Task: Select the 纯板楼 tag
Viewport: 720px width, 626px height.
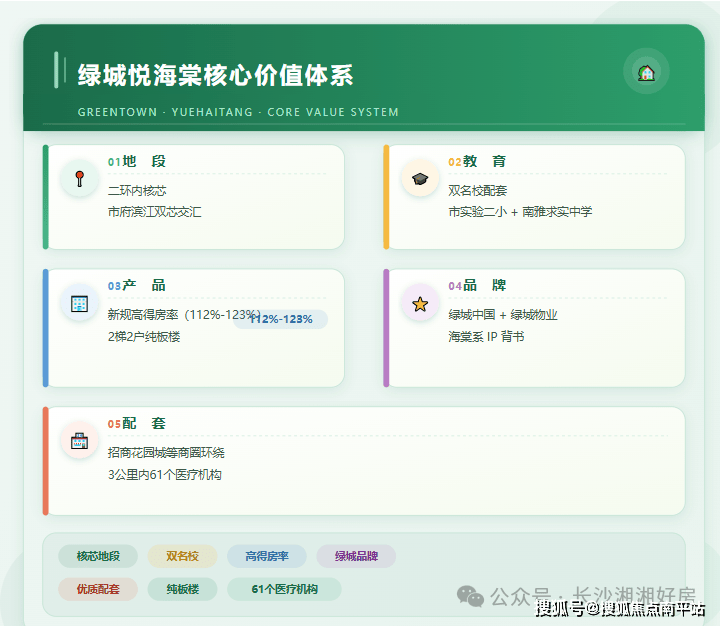Action: click(182, 589)
